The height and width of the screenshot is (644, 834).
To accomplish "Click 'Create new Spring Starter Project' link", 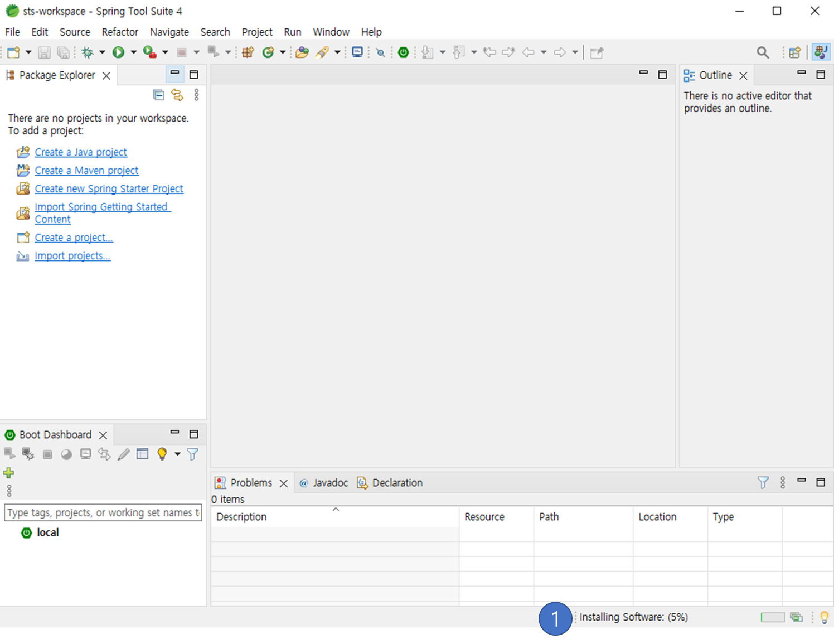I will [109, 189].
